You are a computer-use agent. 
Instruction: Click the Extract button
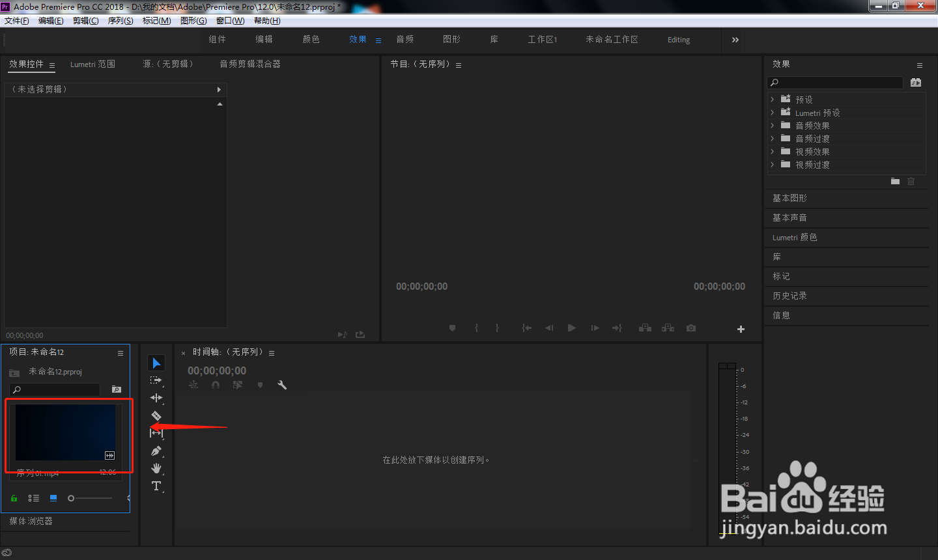pos(668,328)
